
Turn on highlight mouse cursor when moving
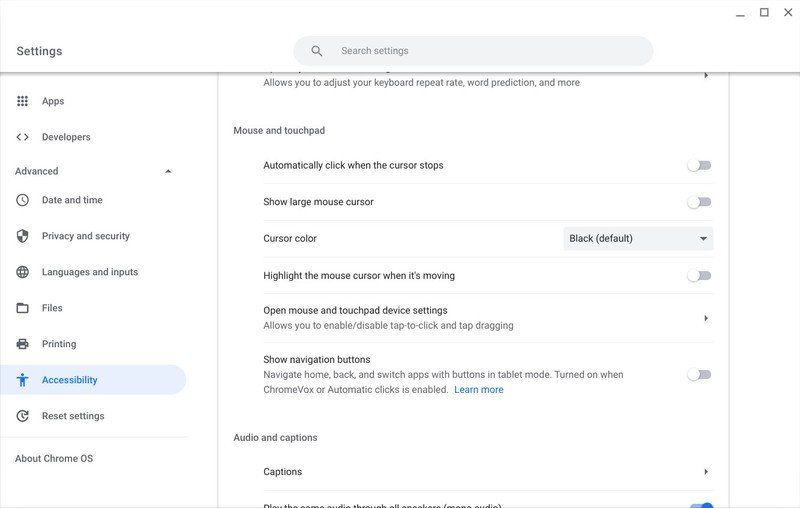(x=699, y=276)
